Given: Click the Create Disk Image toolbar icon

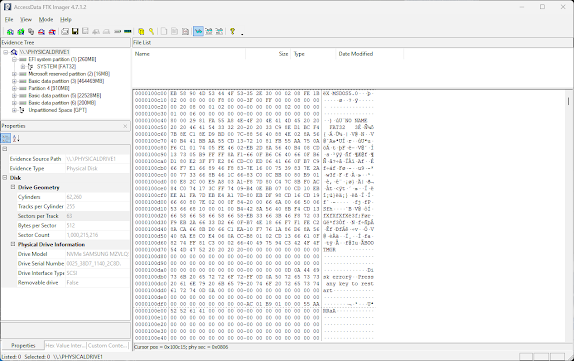Looking at the screenshot, I should [x=65, y=31].
